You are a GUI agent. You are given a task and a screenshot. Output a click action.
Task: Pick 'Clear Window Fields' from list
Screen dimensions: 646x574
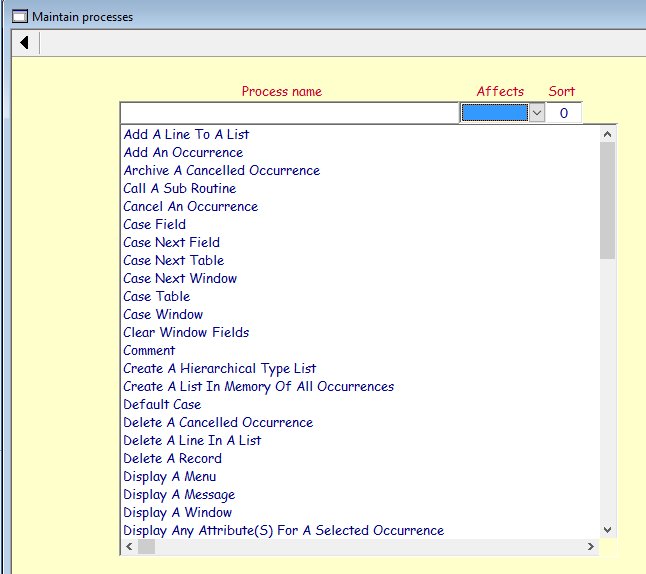186,332
